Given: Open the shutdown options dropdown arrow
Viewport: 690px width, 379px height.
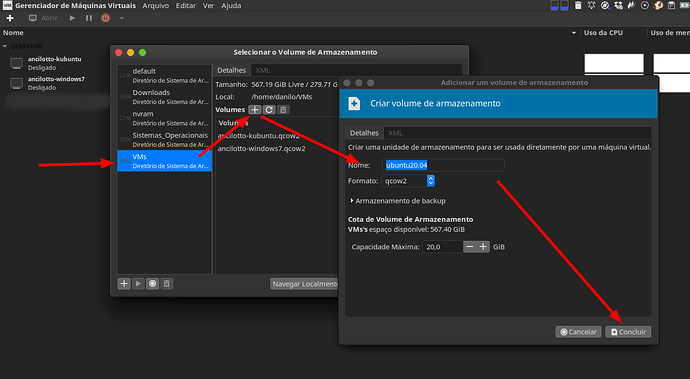Looking at the screenshot, I should [x=122, y=18].
